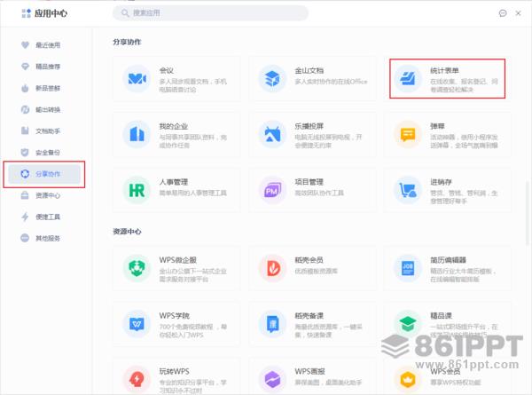Image resolution: width=532 pixels, height=395 pixels.
Task: Open the 我的企业 building icon
Action: (137, 134)
